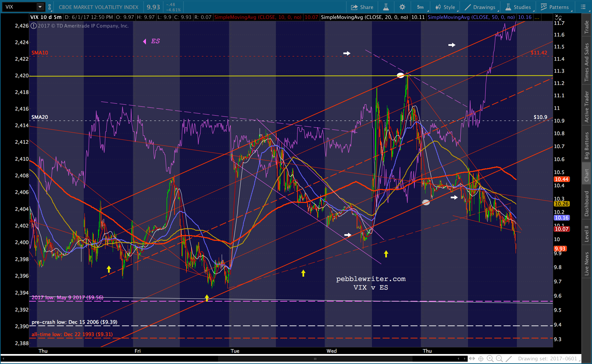
Task: Click the horizontal time scrollbar thumb
Action: (315, 359)
